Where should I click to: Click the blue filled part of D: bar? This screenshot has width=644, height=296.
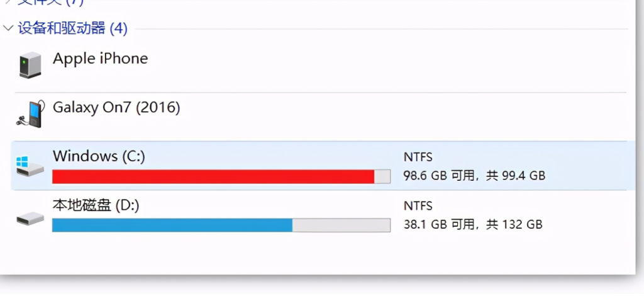[x=172, y=225]
